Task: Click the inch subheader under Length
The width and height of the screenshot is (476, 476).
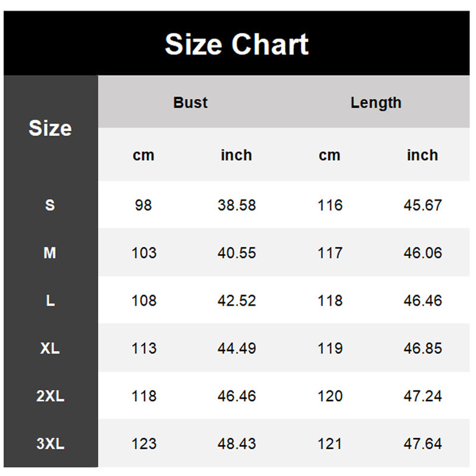Action: (x=422, y=155)
